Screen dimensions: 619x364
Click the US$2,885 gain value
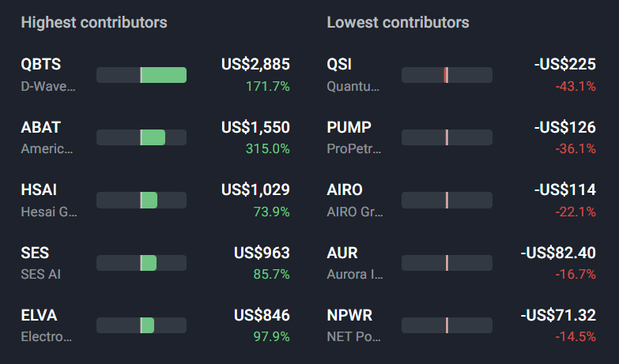[255, 64]
